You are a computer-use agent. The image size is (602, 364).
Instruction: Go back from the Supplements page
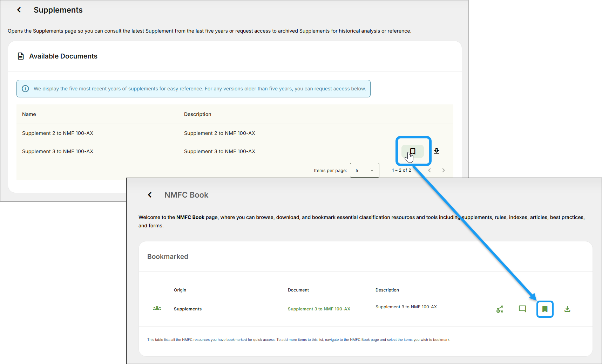(19, 10)
